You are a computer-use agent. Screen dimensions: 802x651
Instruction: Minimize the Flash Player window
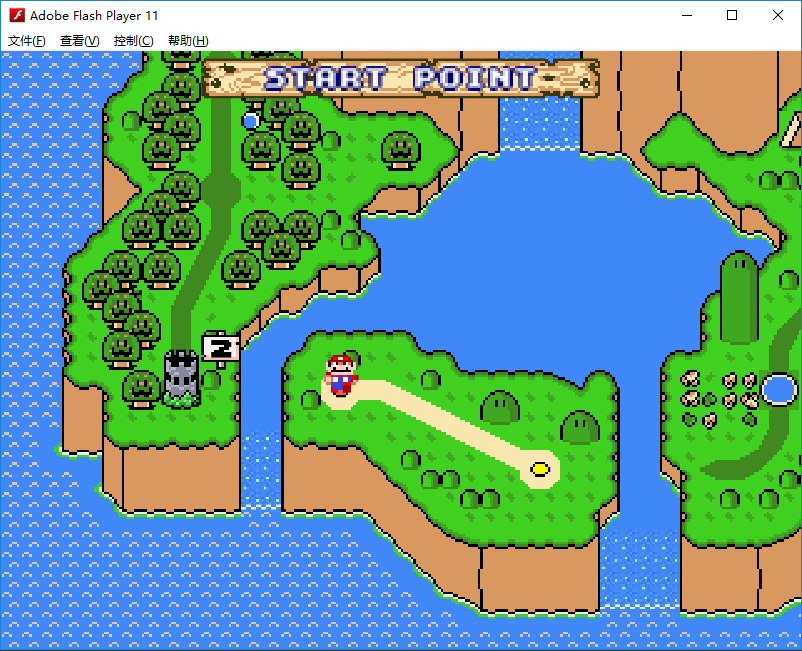pyautogui.click(x=686, y=15)
